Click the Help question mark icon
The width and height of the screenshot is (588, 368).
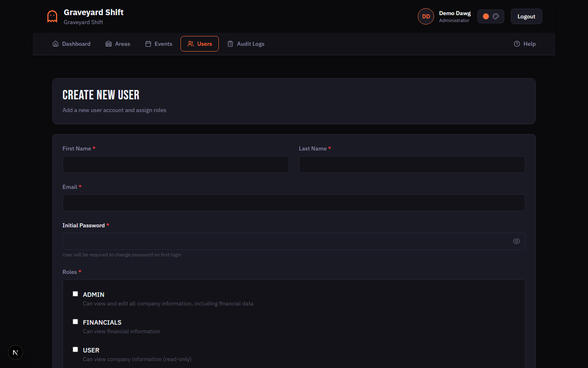tap(517, 43)
